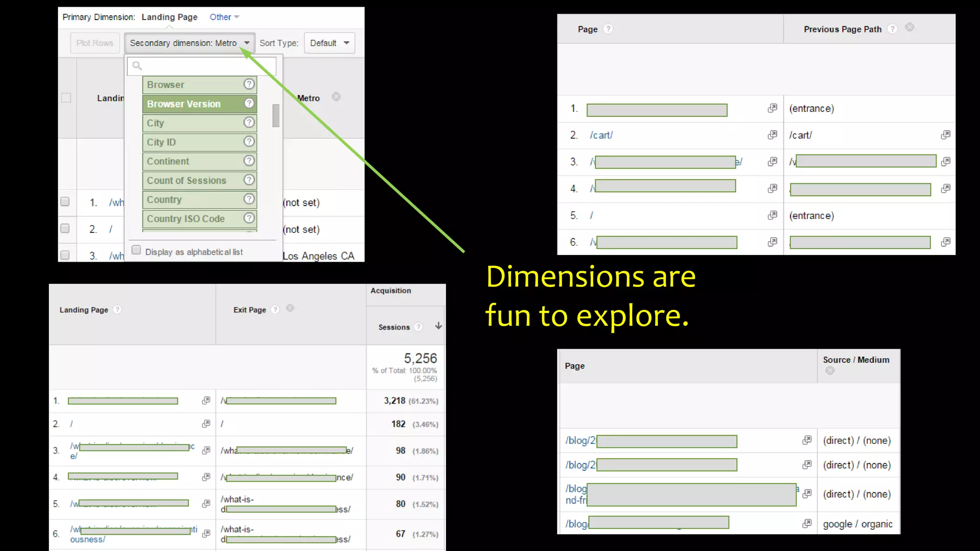This screenshot has height=551, width=980.
Task: Open help icon beside Count of Sessions
Action: coord(249,180)
